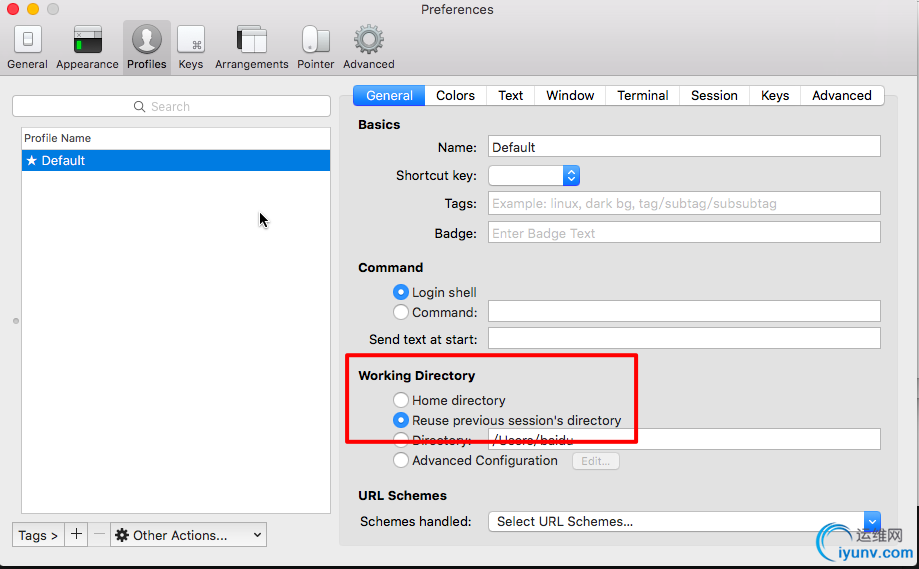Click the Profile Name column header
919x569 pixels.
(x=176, y=138)
